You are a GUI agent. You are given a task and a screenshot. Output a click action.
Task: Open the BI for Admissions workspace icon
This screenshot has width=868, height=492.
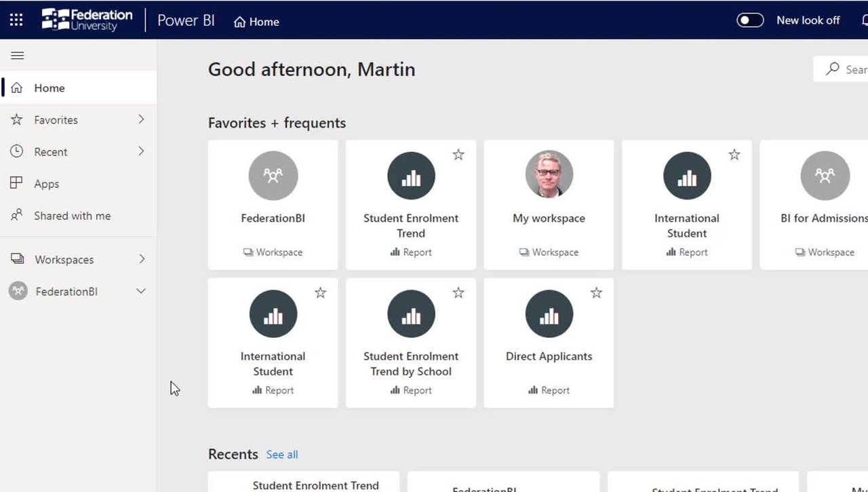click(825, 176)
